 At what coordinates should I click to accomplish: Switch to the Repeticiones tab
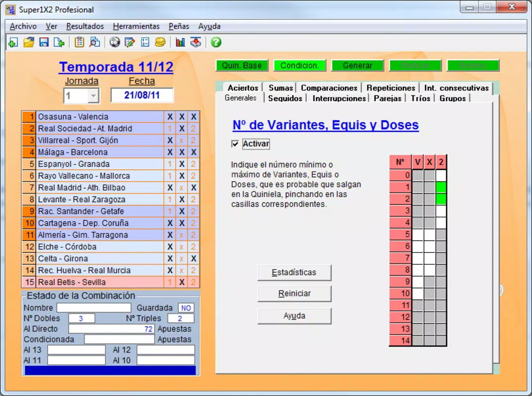click(391, 88)
